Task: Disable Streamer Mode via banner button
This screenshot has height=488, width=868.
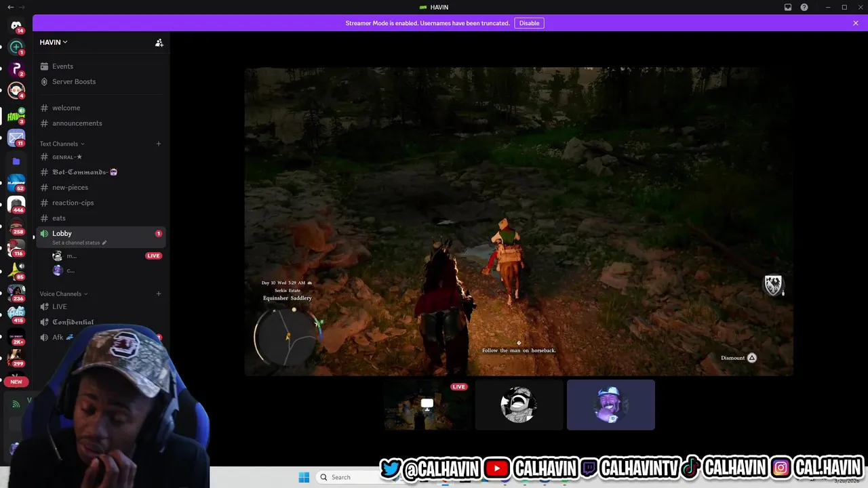Action: [x=529, y=23]
